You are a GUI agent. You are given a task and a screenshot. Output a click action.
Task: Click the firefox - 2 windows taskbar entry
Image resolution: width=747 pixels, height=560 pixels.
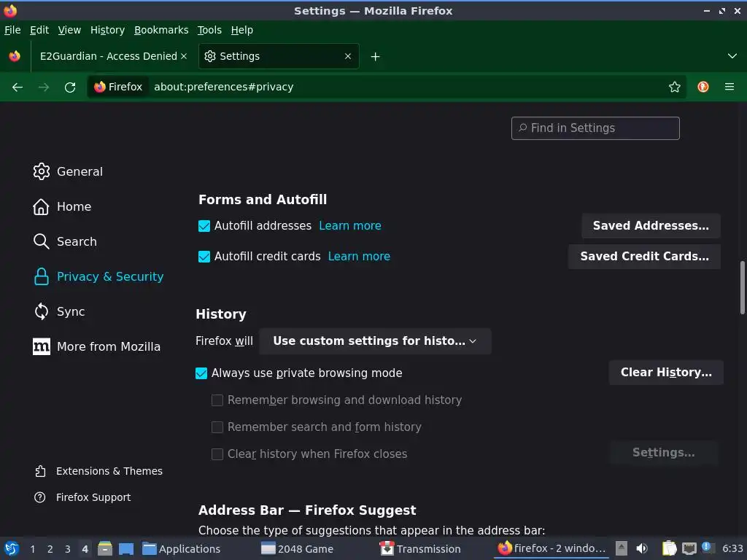551,548
